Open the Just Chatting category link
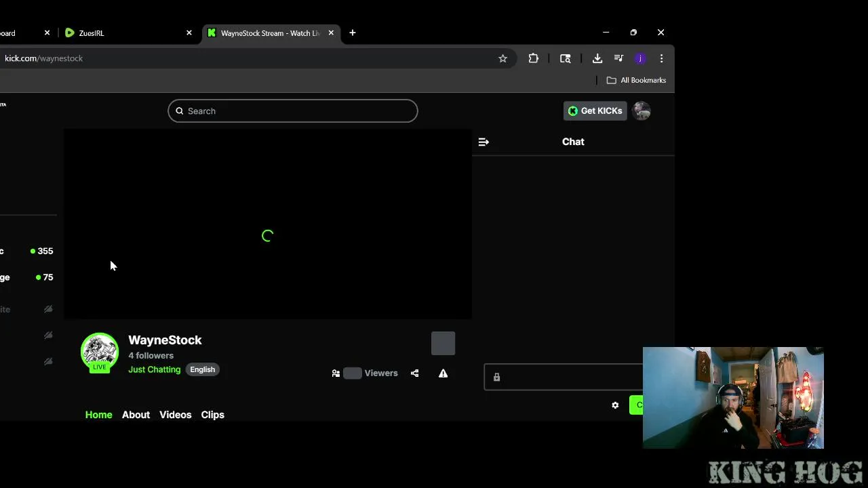This screenshot has width=868, height=488. [155, 369]
